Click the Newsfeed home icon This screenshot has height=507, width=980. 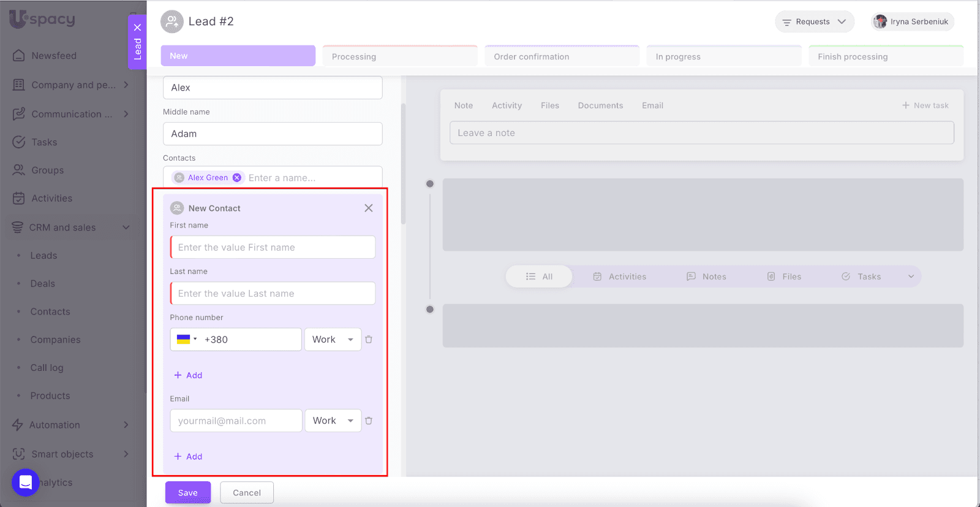[x=19, y=56]
